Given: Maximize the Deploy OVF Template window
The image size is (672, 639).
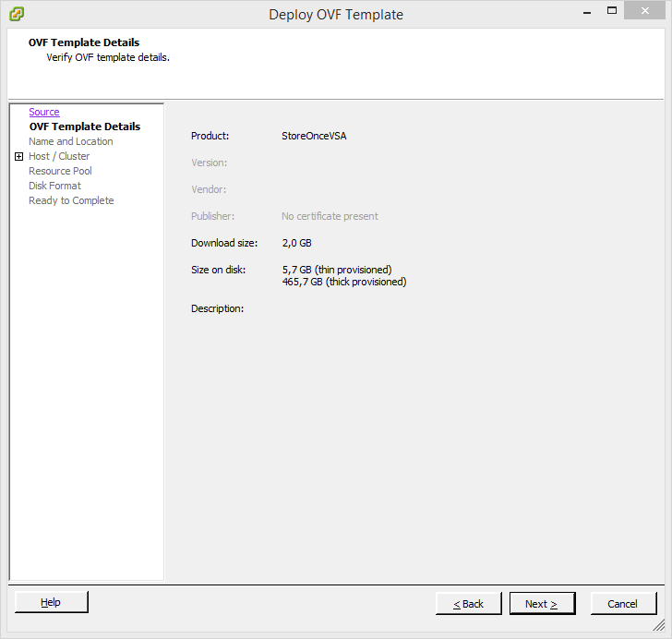Looking at the screenshot, I should point(611,11).
